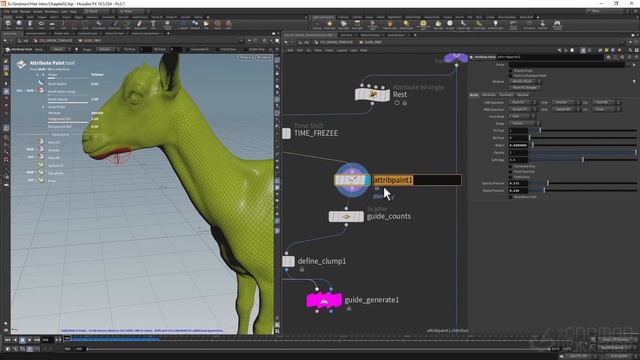Click the Gamepad Camera shelf tool
640x360 pixels.
pyautogui.click(x=557, y=25)
